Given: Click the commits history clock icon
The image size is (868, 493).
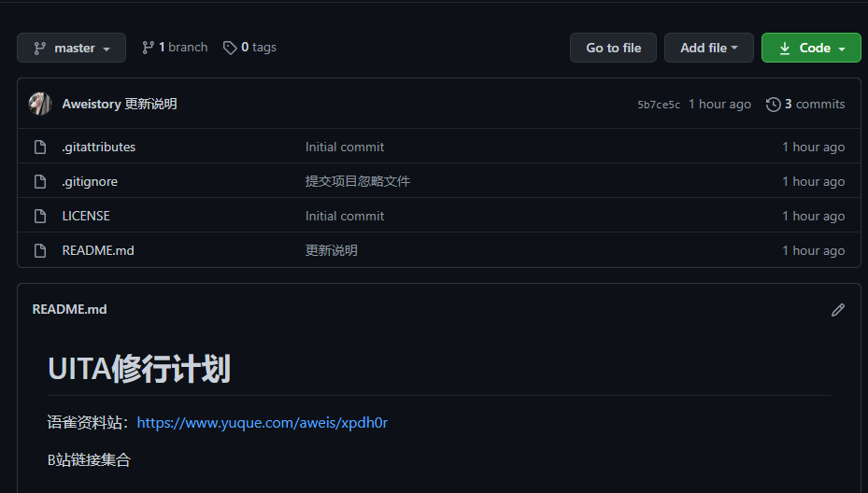Looking at the screenshot, I should click(x=774, y=104).
